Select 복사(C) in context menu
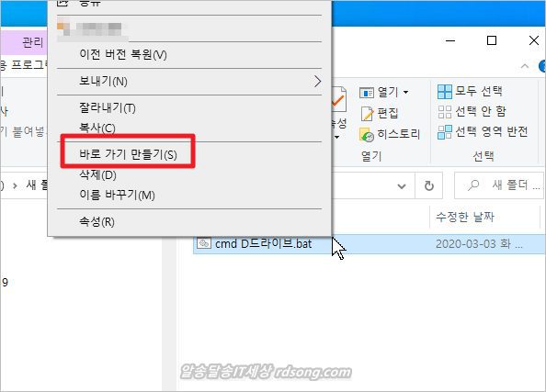This screenshot has height=392, width=546. point(97,128)
